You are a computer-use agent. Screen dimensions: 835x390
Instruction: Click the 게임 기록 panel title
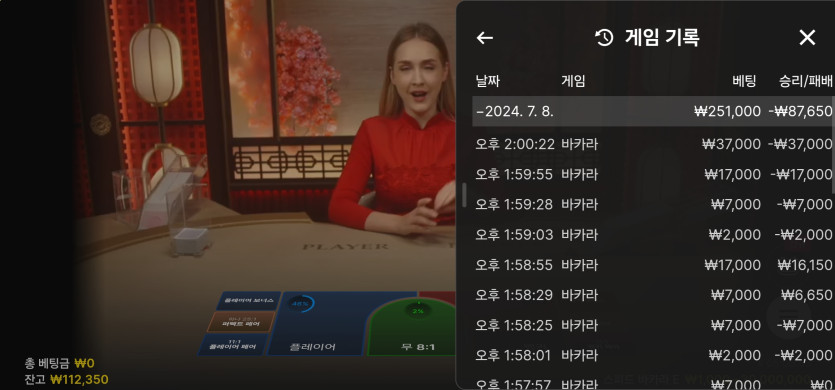(x=661, y=38)
